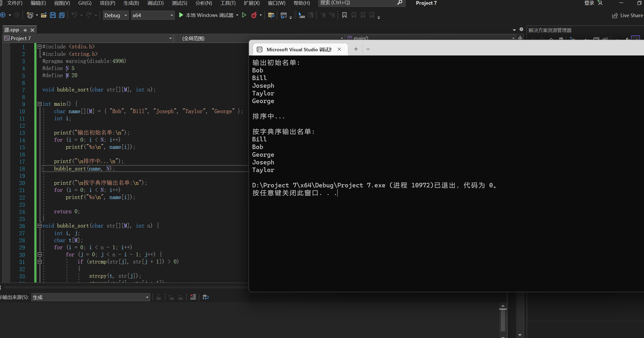This screenshot has height=338, width=644.
Task: Open the 生成(B) menu
Action: coord(131,3)
